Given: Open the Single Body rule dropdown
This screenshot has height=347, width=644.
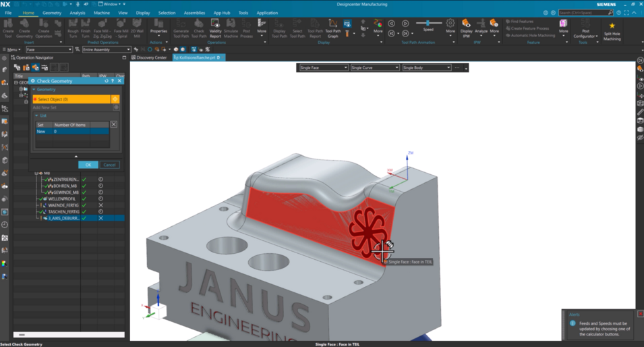Looking at the screenshot, I should [426, 68].
